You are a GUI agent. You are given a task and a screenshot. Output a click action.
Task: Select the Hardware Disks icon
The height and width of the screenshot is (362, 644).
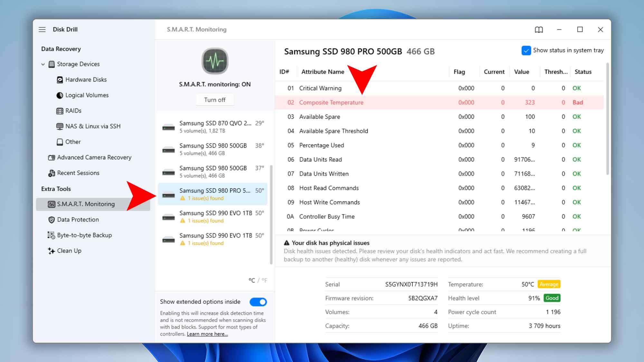tap(60, 79)
